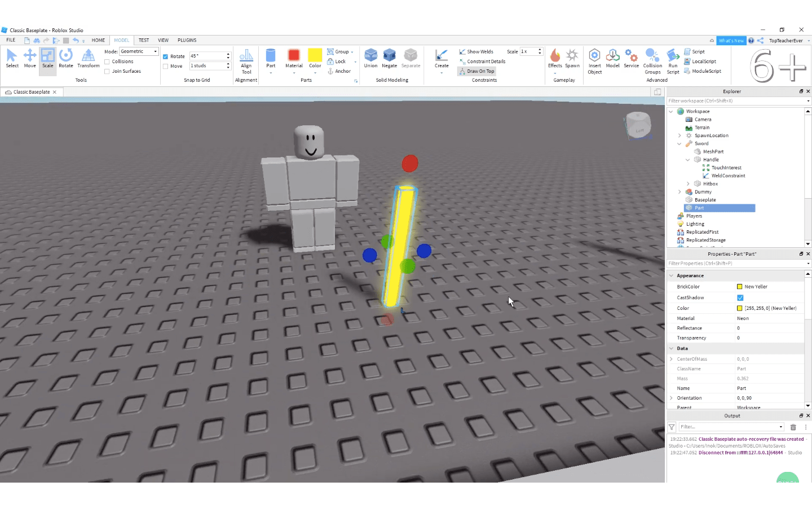The image size is (812, 508).
Task: Open the Mode Geometric dropdown
Action: (x=139, y=51)
